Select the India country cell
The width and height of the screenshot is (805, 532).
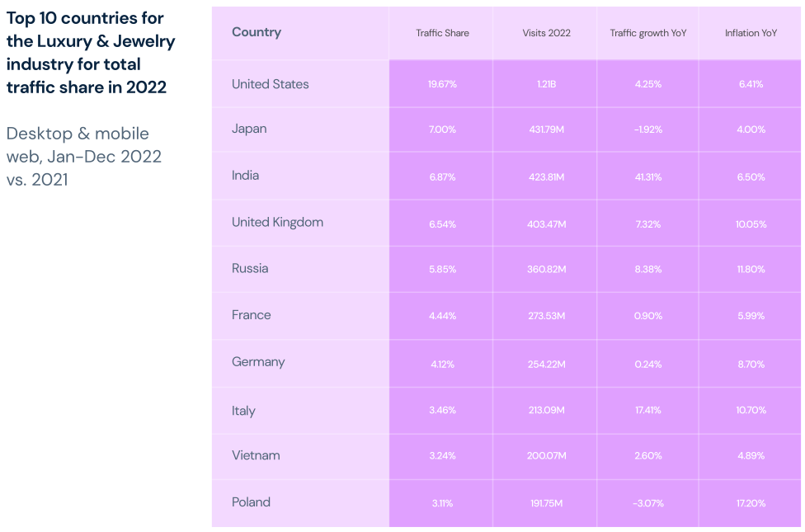click(245, 176)
